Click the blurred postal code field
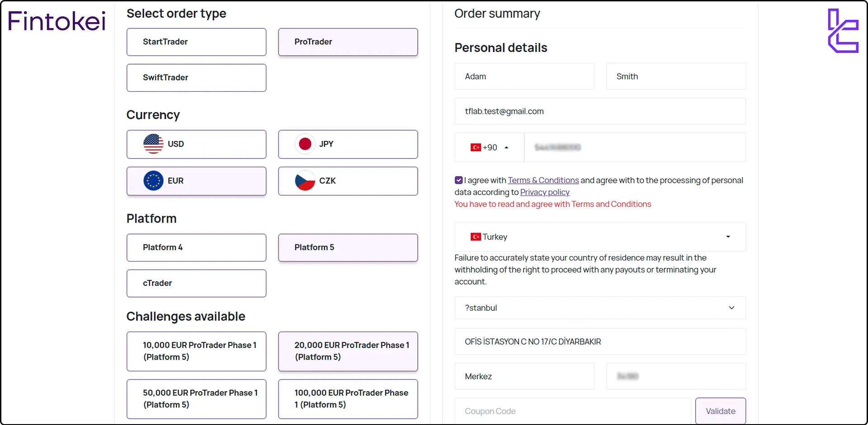 pos(676,376)
